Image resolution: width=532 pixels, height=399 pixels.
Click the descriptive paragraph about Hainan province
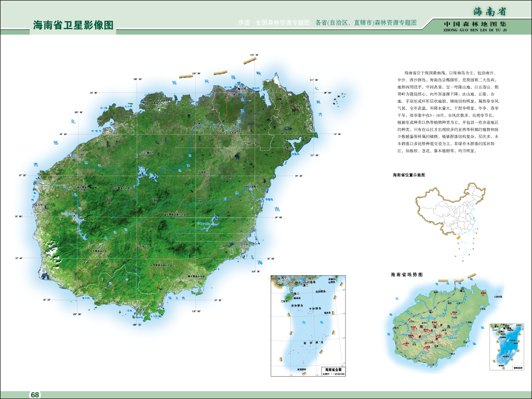(448, 112)
